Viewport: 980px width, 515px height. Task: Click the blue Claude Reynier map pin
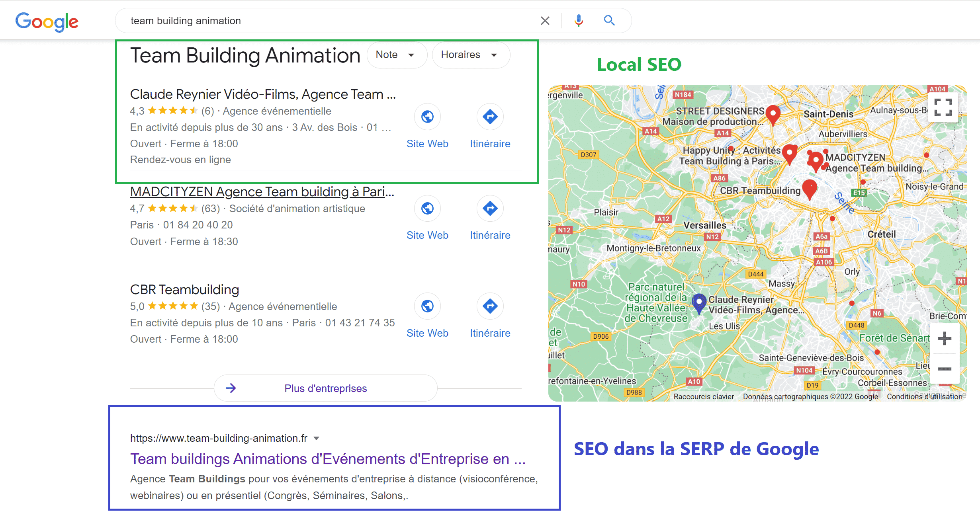click(x=699, y=303)
